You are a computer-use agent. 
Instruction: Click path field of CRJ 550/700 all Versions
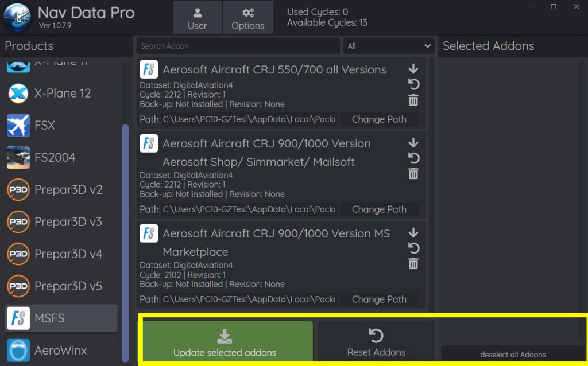[249, 119]
